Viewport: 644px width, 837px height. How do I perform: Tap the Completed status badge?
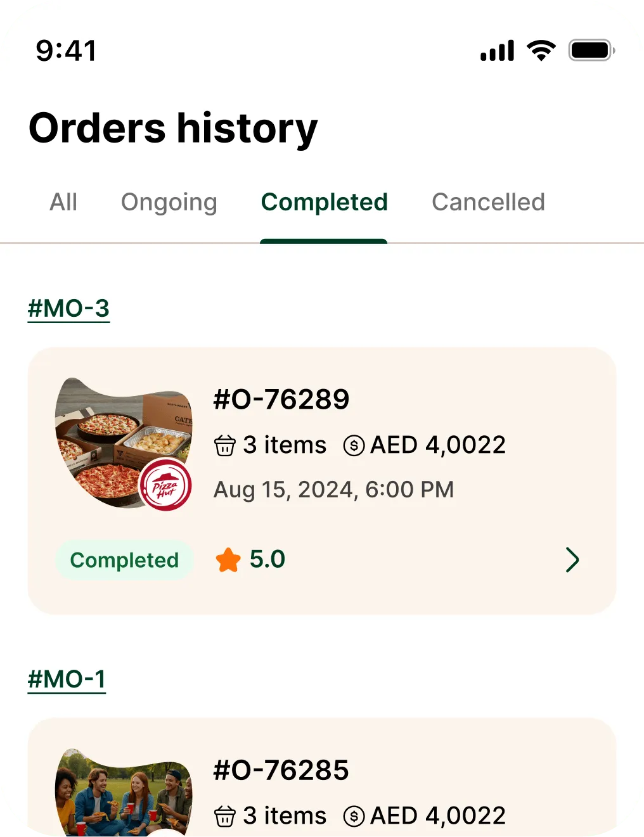point(124,560)
